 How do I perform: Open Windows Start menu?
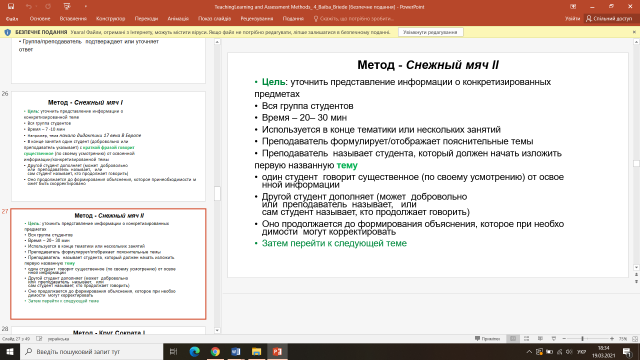10,351
